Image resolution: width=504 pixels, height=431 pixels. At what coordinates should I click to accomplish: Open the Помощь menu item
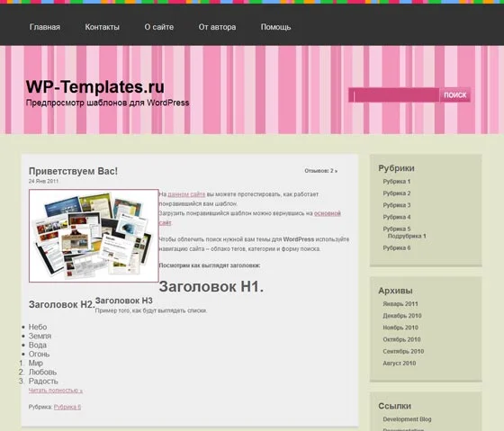click(275, 27)
